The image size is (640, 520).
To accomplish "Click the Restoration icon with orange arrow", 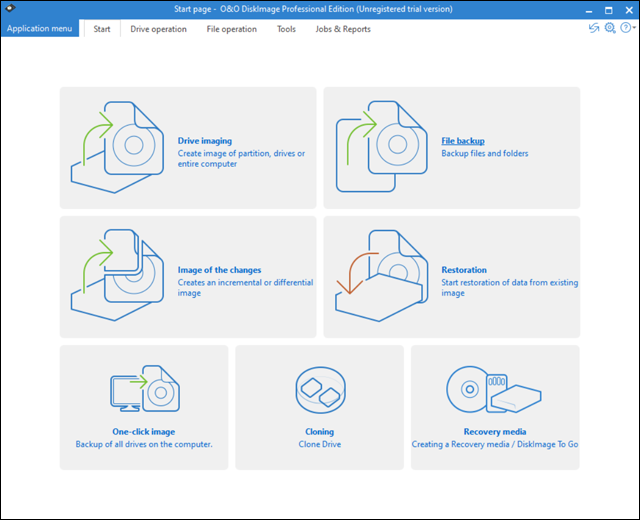I will point(382,276).
